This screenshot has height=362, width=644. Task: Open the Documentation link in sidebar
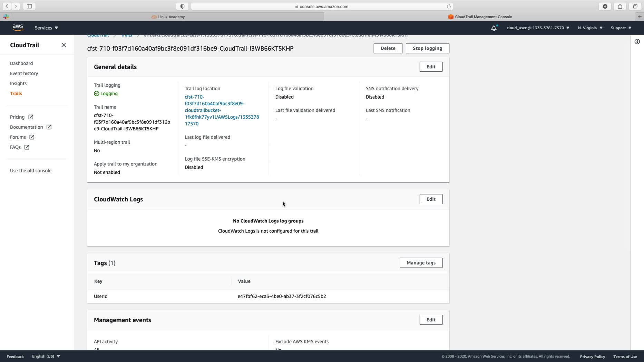coord(27,127)
